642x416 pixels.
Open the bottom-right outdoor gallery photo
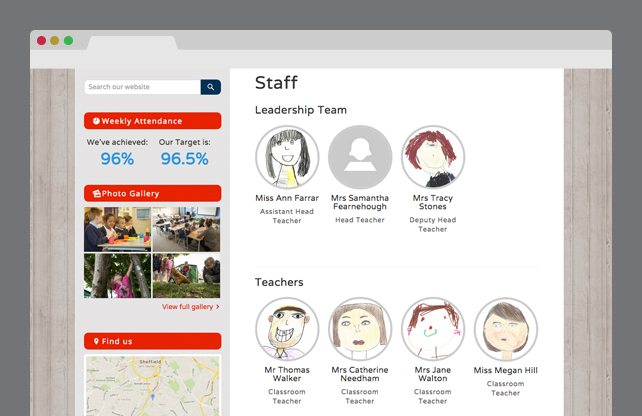click(x=186, y=275)
